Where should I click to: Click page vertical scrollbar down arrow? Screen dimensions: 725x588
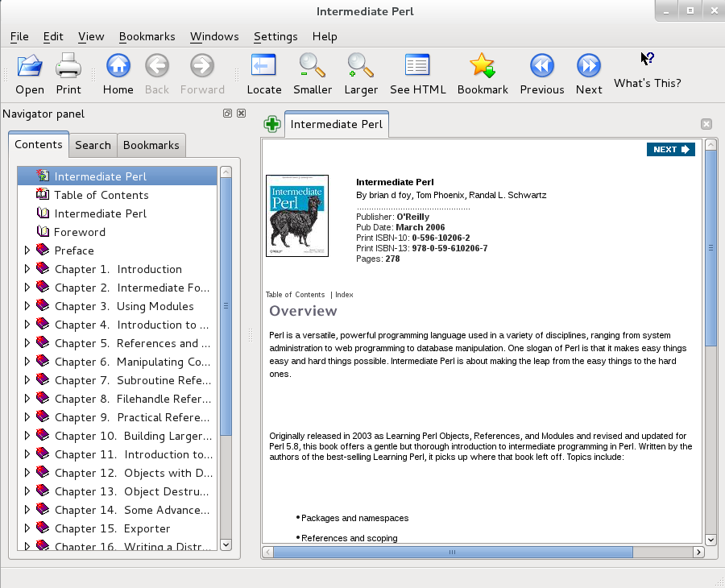pyautogui.click(x=710, y=540)
